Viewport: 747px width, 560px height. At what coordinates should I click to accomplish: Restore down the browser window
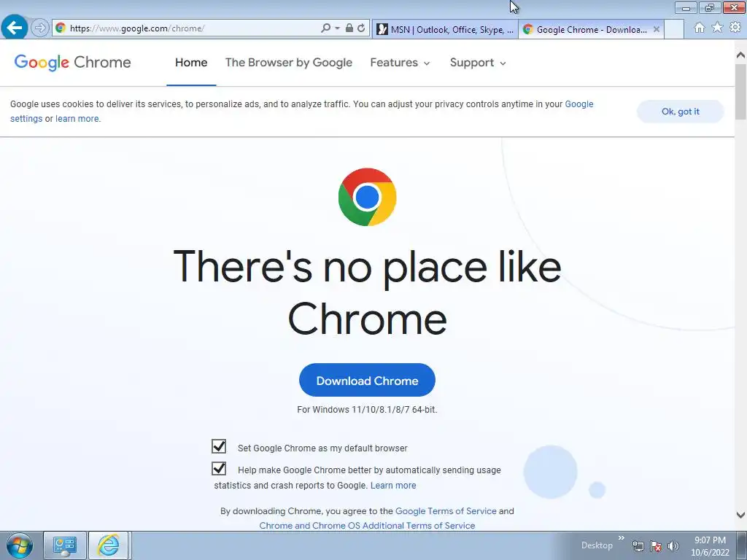(710, 7)
